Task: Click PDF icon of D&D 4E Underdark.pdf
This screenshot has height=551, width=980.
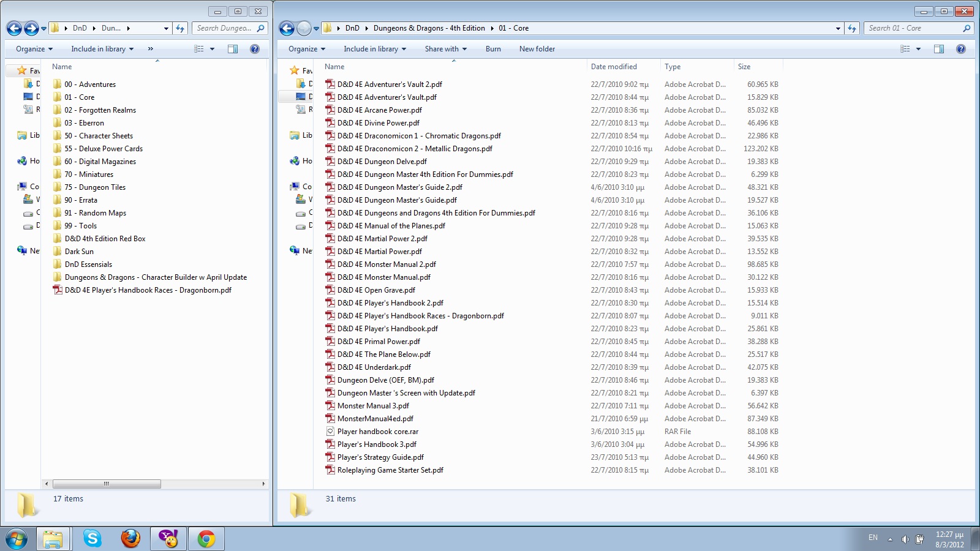Action: click(x=330, y=367)
